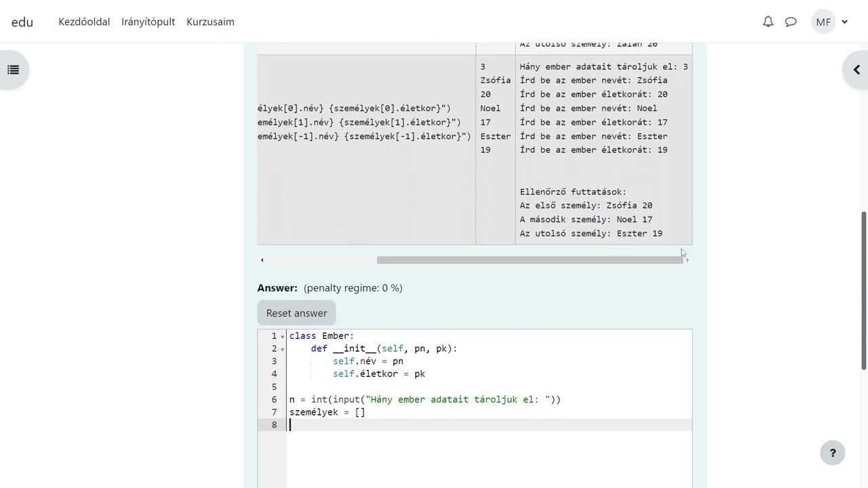Open the Kezdőoldal menu item
Screen dimensions: 868x488
[x=84, y=22]
